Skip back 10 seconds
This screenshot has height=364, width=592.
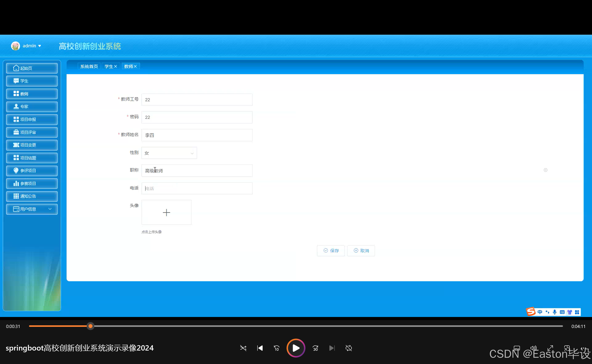click(276, 348)
